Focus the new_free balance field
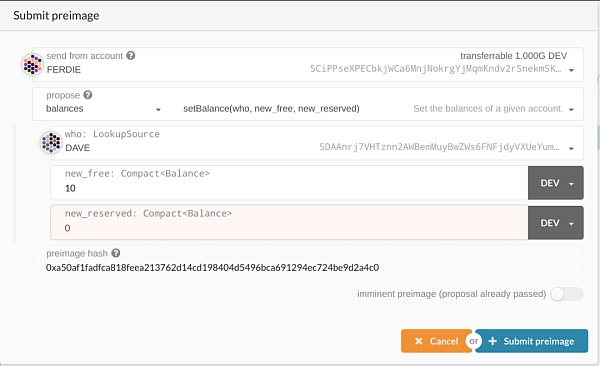Screen dimensions: 600x366 [289, 183]
